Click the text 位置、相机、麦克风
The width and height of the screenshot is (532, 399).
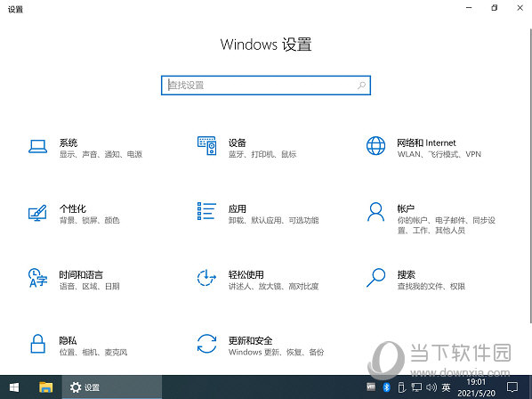(93, 352)
